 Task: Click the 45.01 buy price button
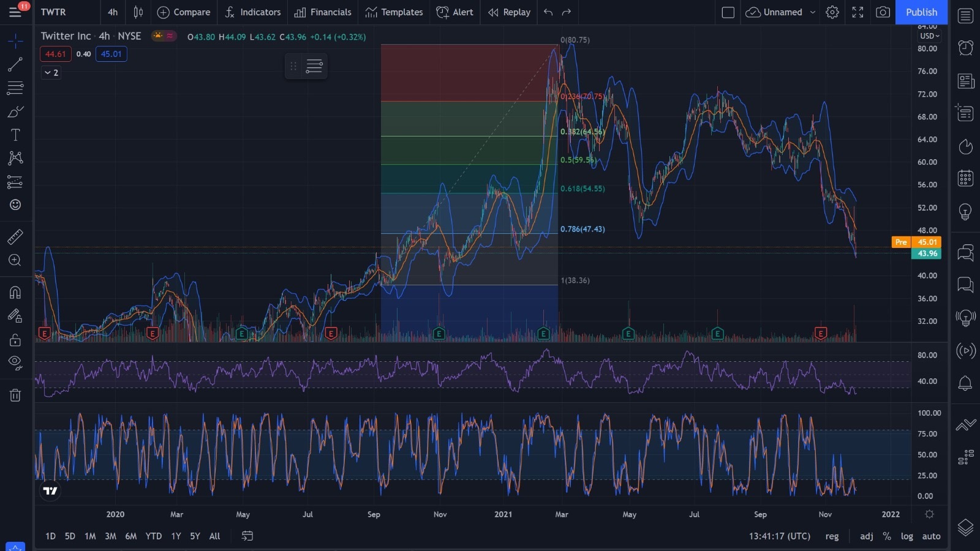point(111,54)
